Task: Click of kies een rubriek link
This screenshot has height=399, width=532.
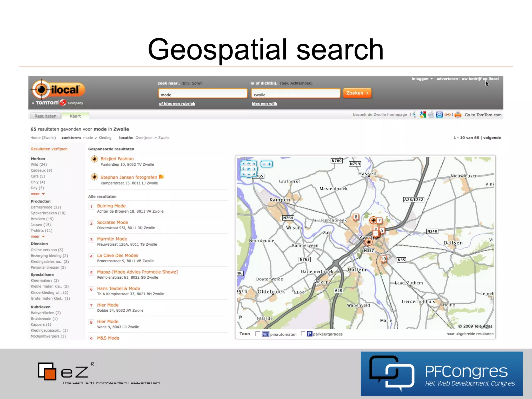Action: pos(177,103)
